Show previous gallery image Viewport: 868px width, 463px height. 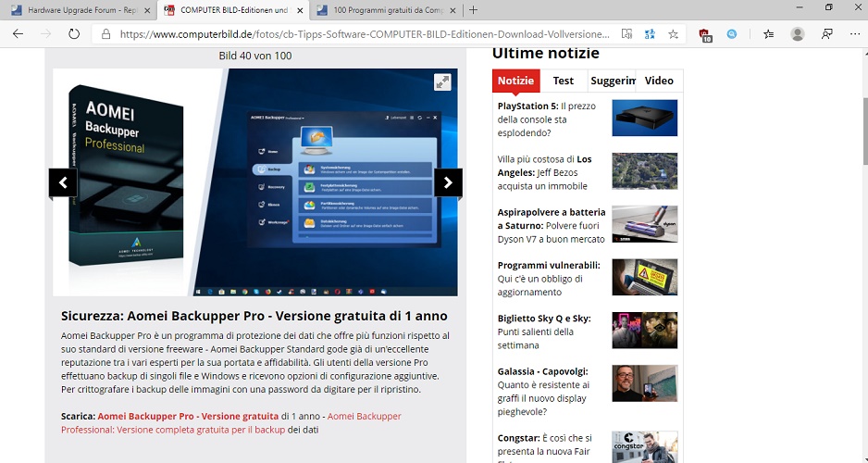click(x=63, y=182)
